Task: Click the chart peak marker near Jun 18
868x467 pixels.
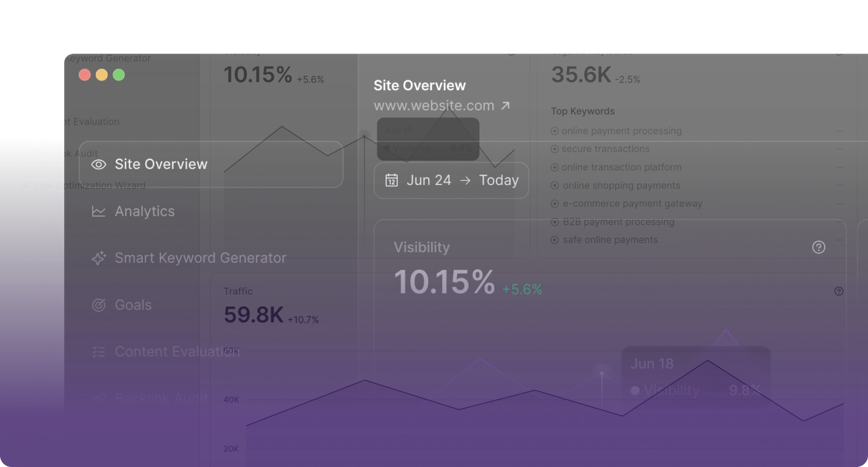Action: click(x=601, y=372)
